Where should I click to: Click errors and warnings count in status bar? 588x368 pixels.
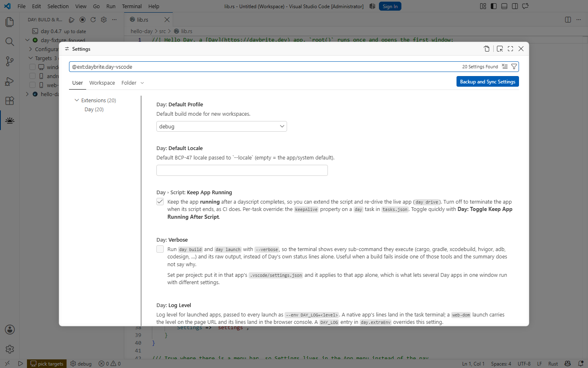click(x=109, y=364)
